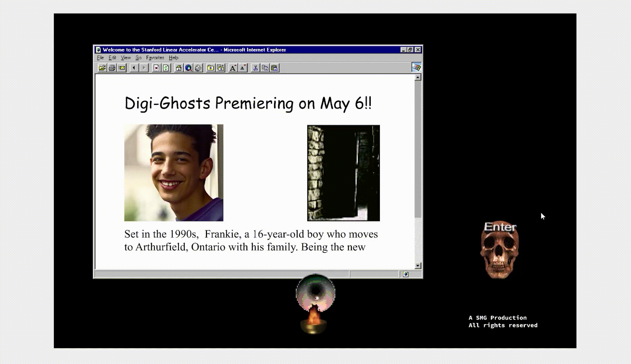Image resolution: width=631 pixels, height=364 pixels.
Task: Click the Paste clipboard icon
Action: [x=275, y=68]
